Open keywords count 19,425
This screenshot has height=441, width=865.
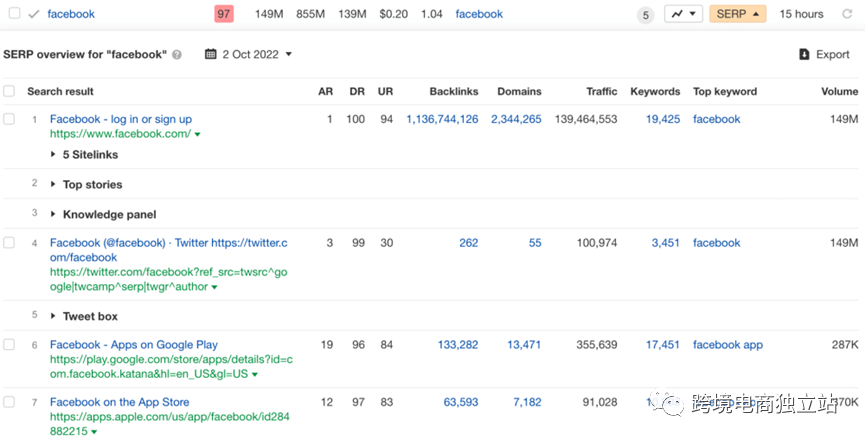tap(663, 119)
